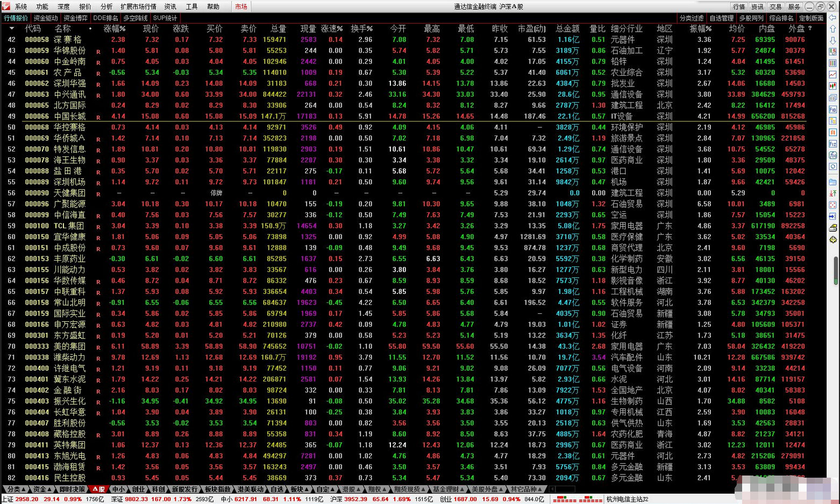
Task: Open the intraday line chart icon
Action: (833, 75)
